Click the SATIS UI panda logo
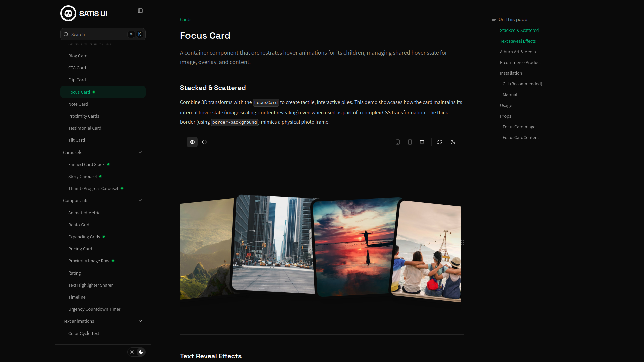 coord(68,13)
